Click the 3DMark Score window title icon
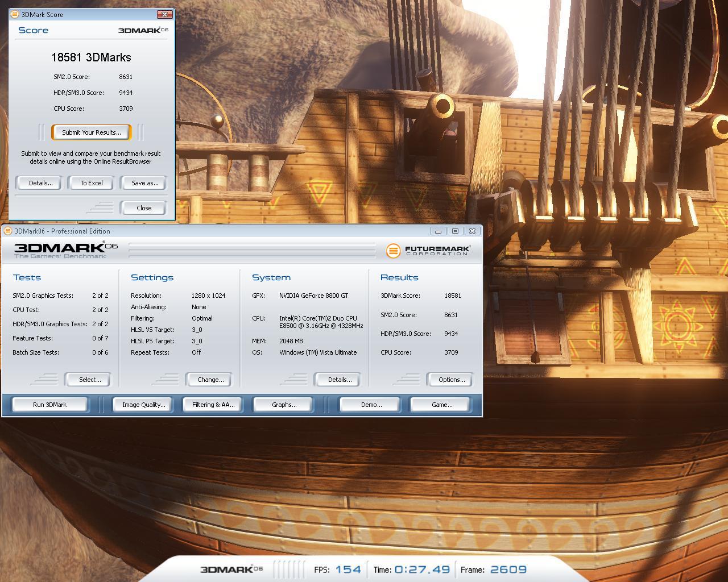 click(15, 14)
